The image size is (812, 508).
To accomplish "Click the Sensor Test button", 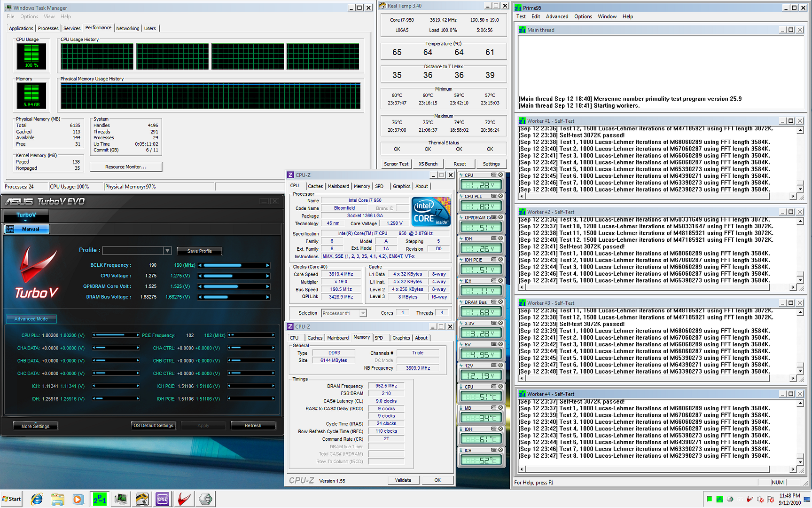I will coord(396,164).
